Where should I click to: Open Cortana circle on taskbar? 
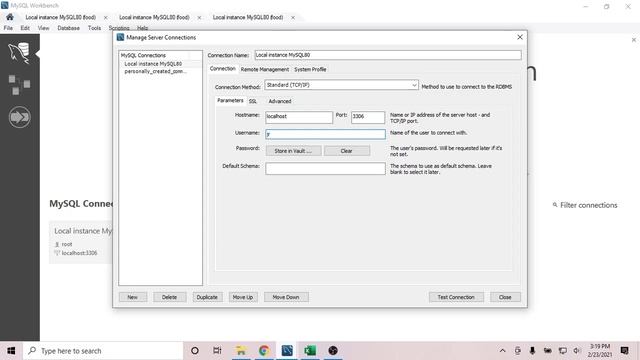tap(195, 351)
